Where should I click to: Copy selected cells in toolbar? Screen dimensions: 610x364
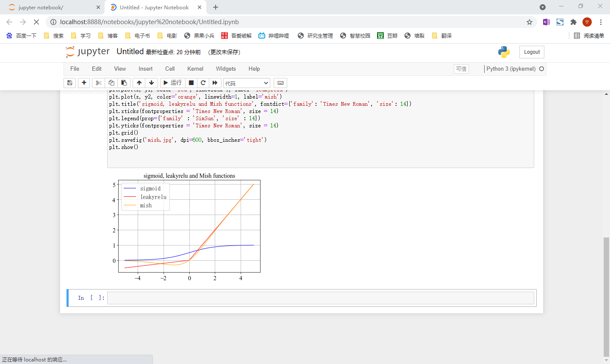click(x=111, y=83)
